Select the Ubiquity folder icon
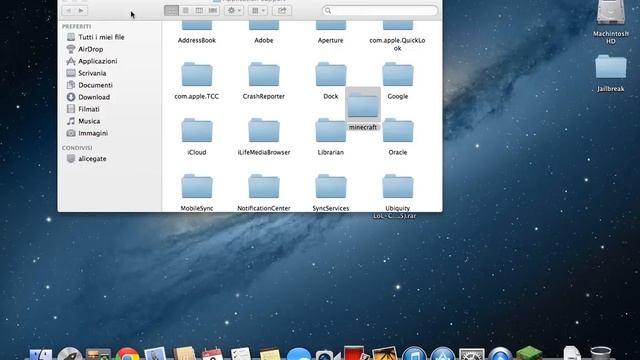 (x=398, y=187)
